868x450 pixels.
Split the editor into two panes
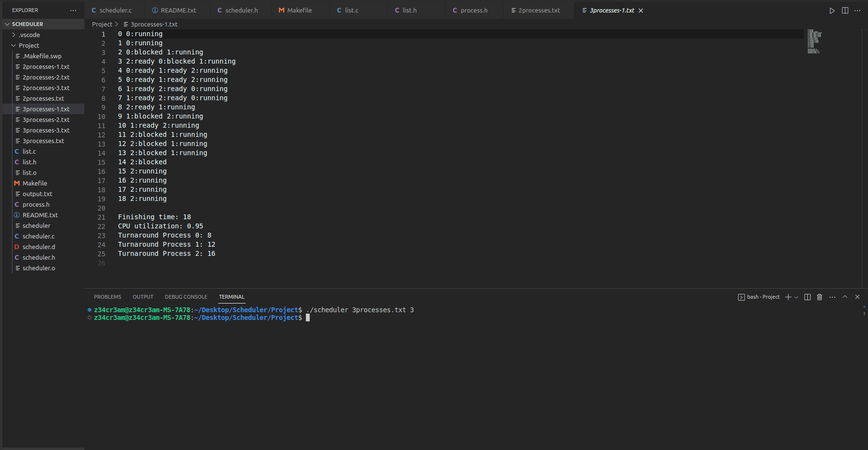point(845,10)
